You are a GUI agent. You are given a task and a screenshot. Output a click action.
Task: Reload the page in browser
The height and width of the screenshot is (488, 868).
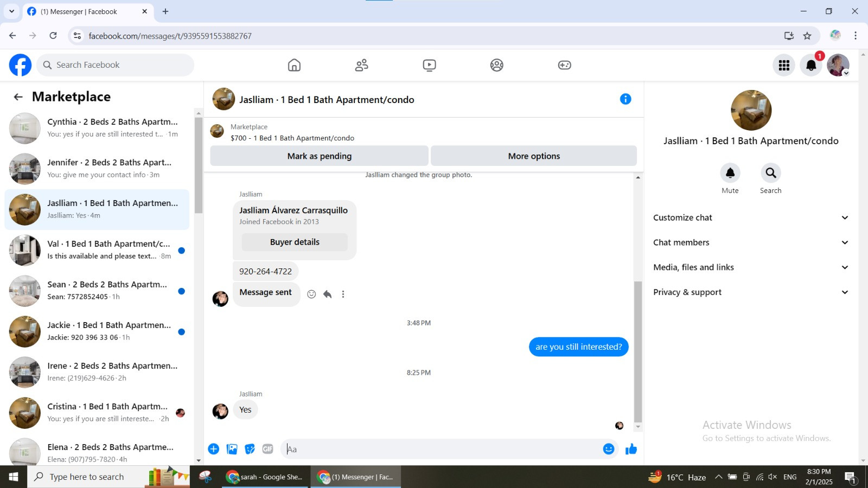click(53, 36)
